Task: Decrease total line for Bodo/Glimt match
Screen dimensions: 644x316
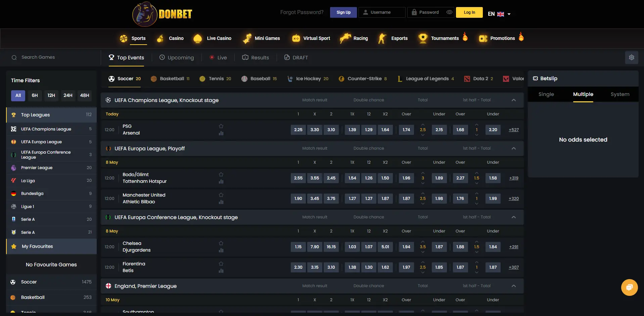Action: click(423, 183)
